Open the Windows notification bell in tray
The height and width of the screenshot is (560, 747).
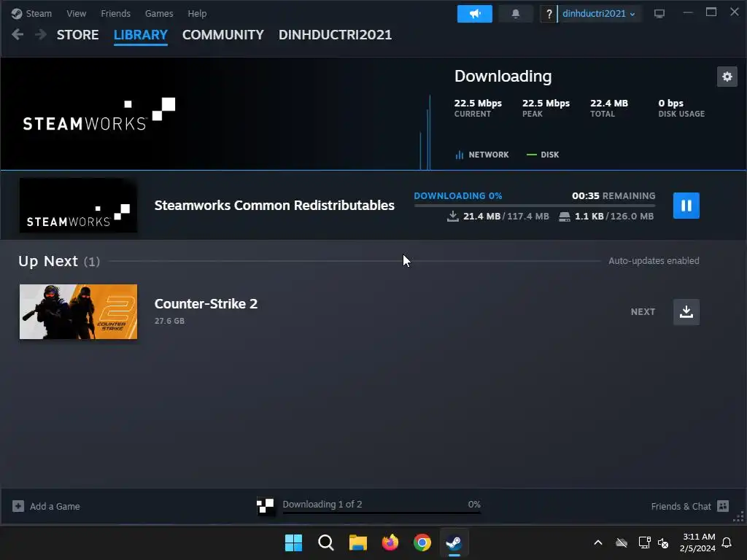click(x=727, y=542)
